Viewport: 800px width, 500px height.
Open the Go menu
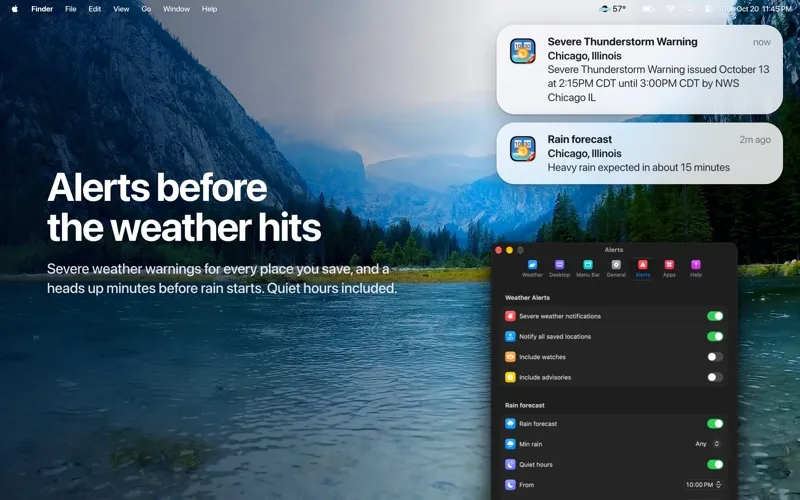click(x=146, y=9)
